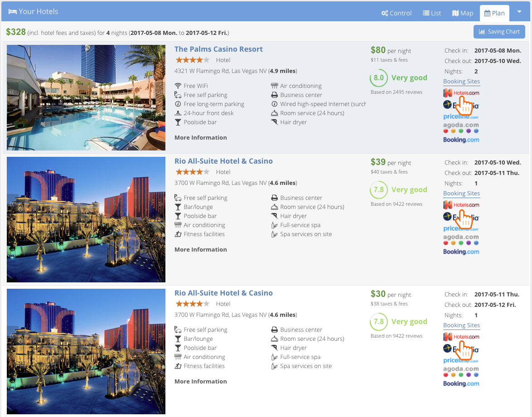Click the Rio hotel photo for $39 listing

pos(86,219)
